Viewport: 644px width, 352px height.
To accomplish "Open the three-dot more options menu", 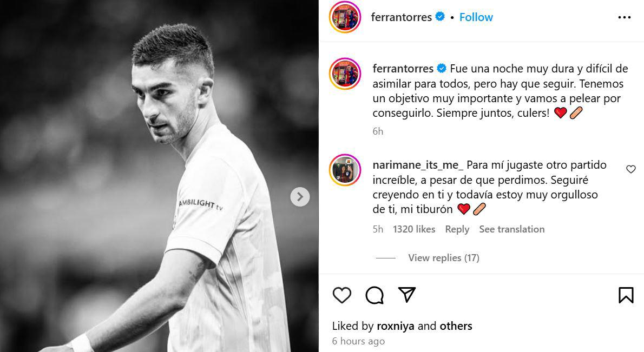I will 624,17.
